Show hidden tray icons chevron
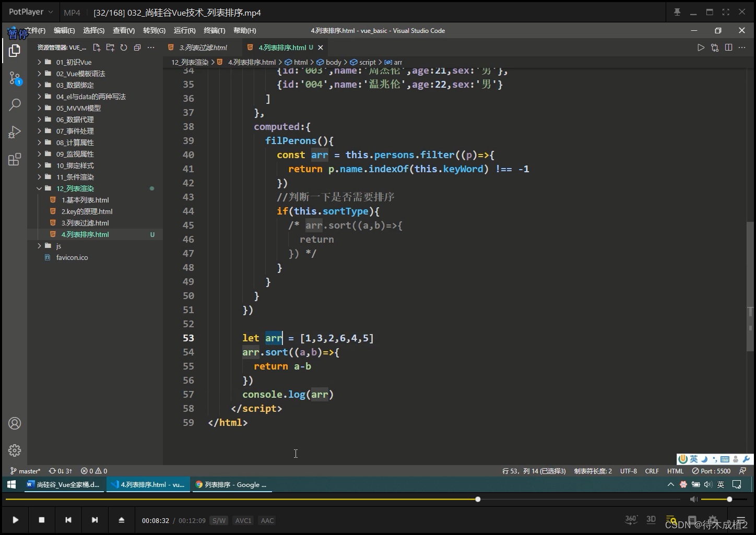The image size is (756, 535). (x=671, y=484)
